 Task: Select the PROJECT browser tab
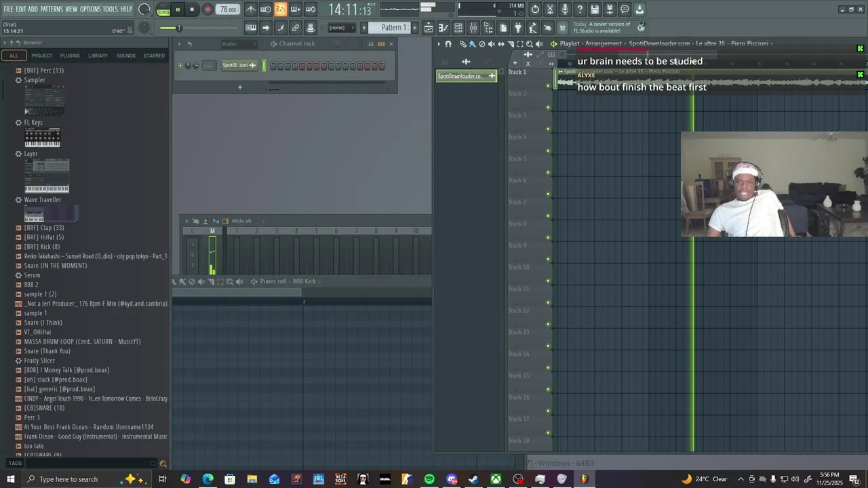pyautogui.click(x=41, y=56)
